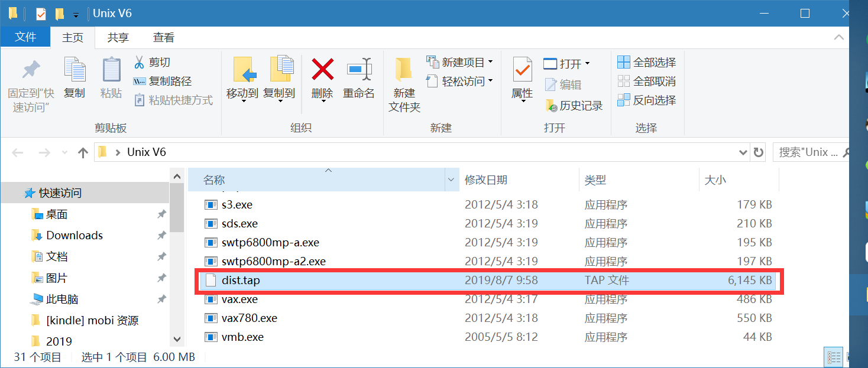Create a 新建文件夹 (New folder)
The width and height of the screenshot is (868, 368).
coord(404,83)
